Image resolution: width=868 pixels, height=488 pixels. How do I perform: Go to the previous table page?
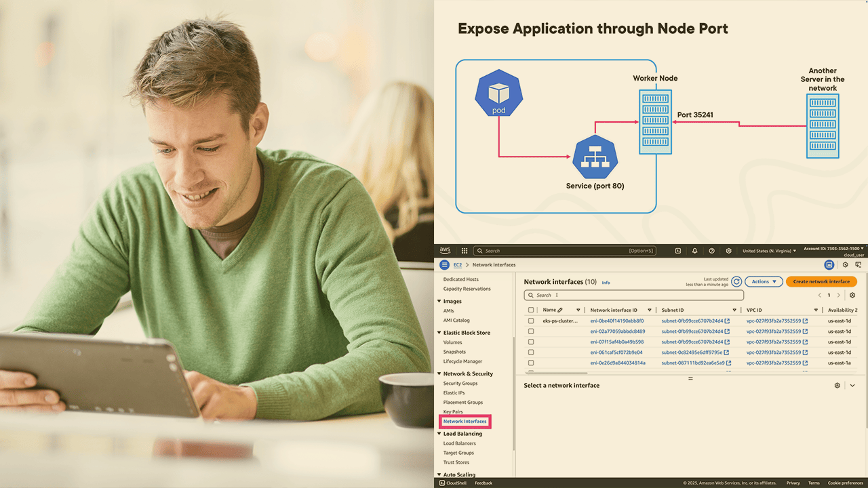click(x=819, y=296)
